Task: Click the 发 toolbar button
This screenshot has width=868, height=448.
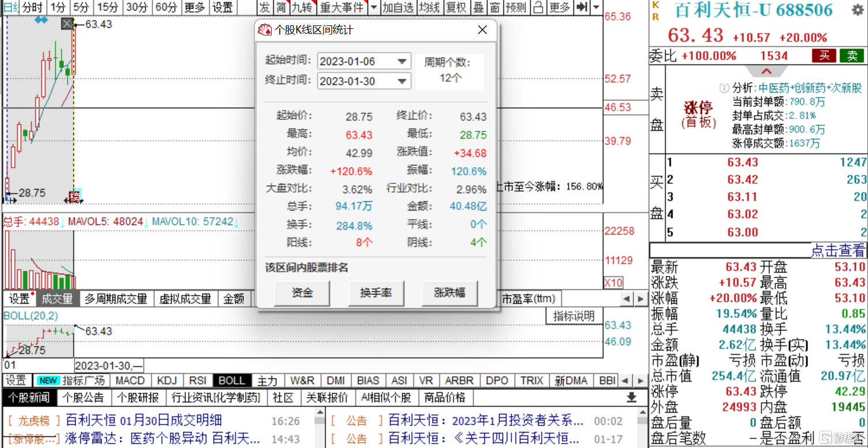Action: coord(264,7)
